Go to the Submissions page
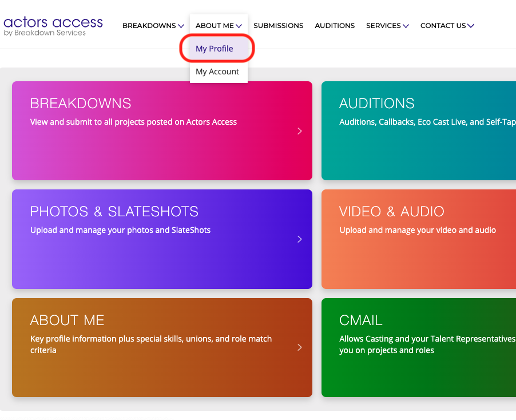The height and width of the screenshot is (420, 516). 278,26
